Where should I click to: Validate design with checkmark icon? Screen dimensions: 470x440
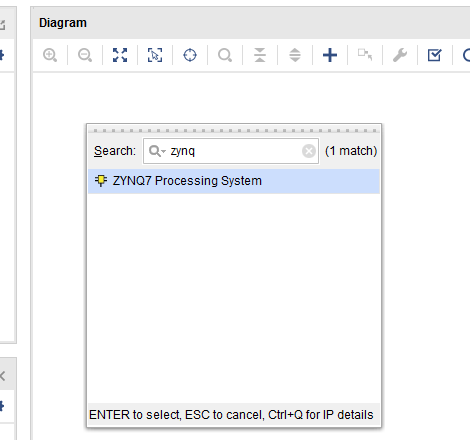pyautogui.click(x=435, y=55)
